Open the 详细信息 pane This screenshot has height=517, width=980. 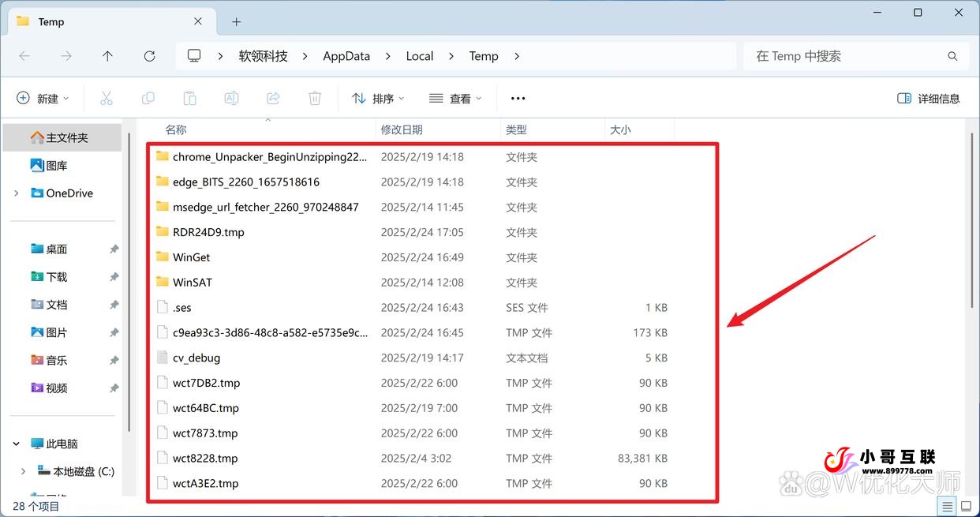(929, 98)
